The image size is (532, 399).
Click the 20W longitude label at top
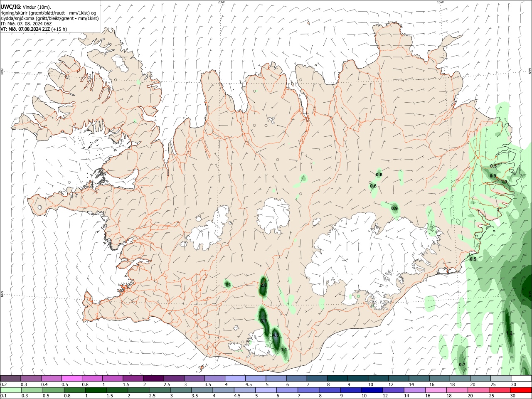click(x=221, y=2)
